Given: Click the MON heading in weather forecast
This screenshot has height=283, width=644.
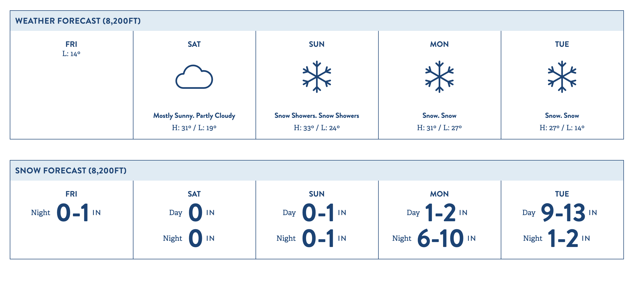Looking at the screenshot, I should point(439,44).
